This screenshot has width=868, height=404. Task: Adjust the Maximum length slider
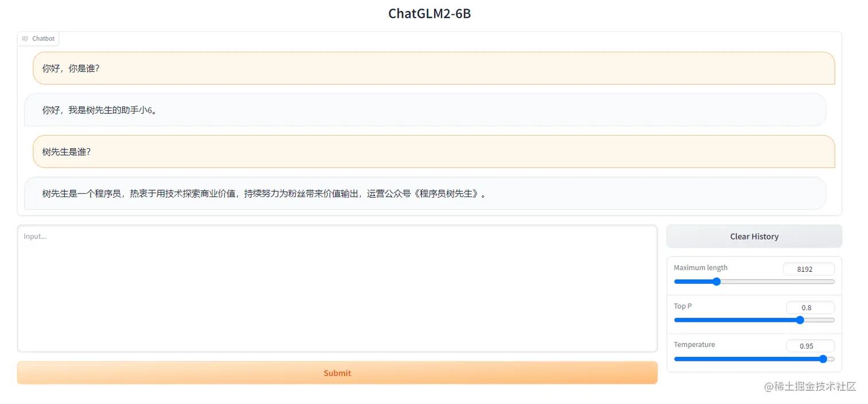click(x=754, y=282)
